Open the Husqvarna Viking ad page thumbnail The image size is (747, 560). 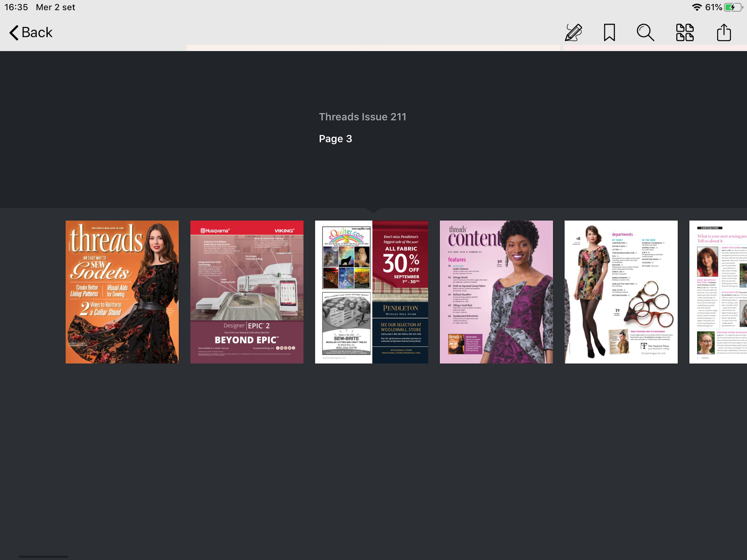point(247,292)
